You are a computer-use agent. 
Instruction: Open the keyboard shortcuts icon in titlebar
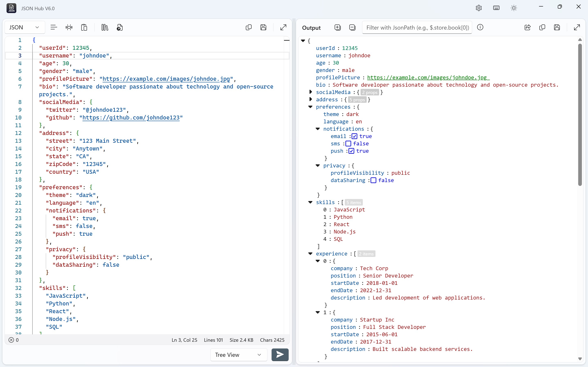point(496,8)
